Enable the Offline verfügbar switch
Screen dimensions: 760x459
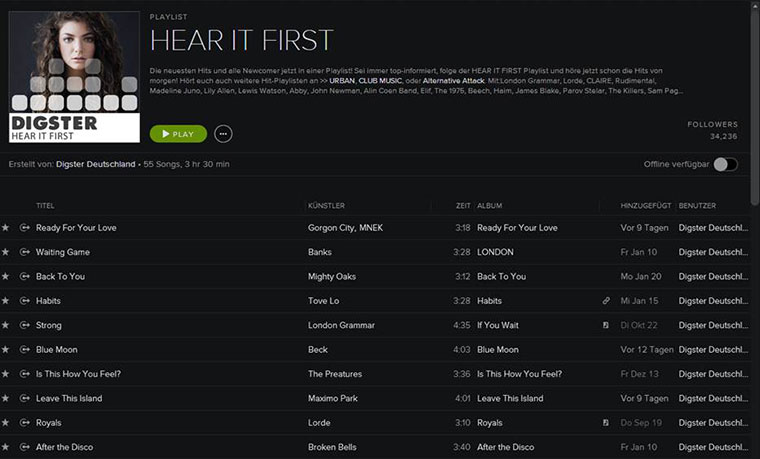coord(725,164)
